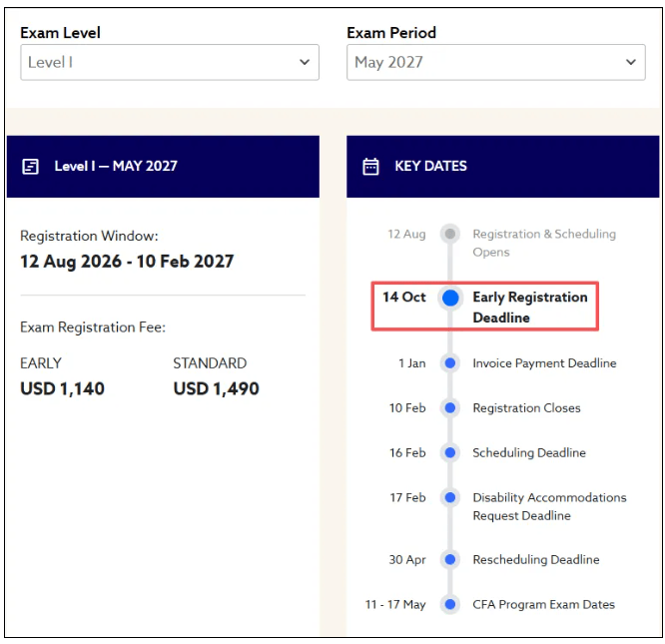
Task: Select the 11 - 17 May timeline marker dot
Action: [x=450, y=604]
